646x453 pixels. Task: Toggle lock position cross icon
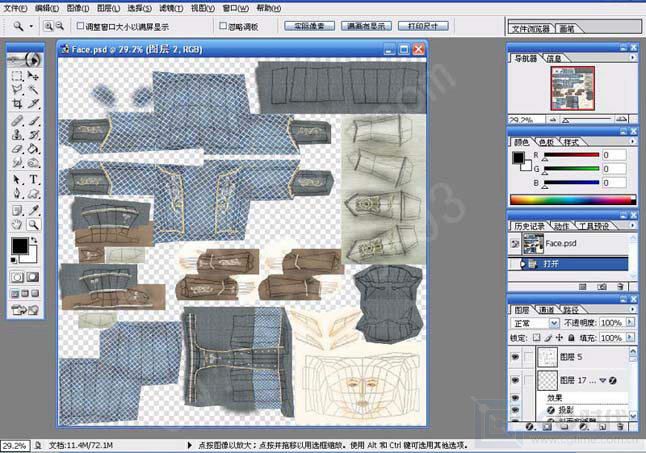(559, 338)
